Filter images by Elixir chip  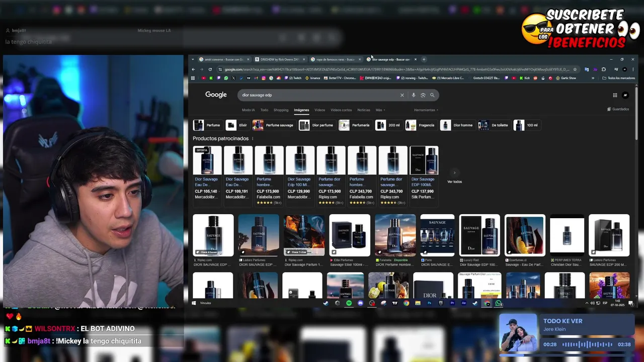[237, 125]
